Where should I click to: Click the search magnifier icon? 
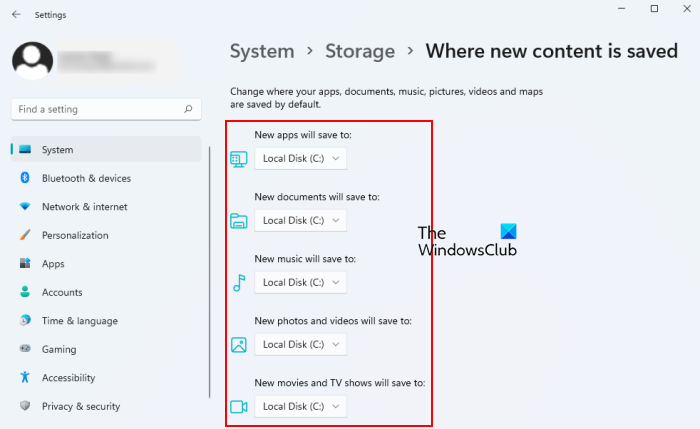188,109
